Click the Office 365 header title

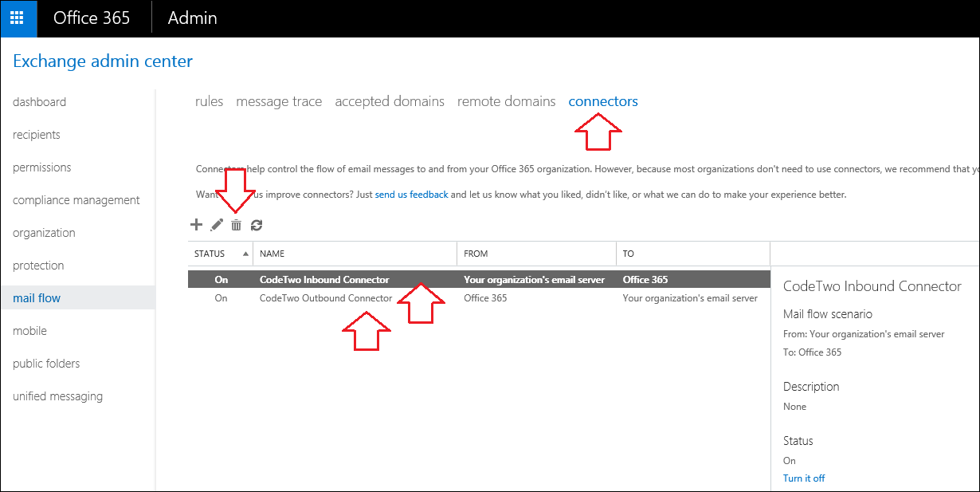pos(92,18)
